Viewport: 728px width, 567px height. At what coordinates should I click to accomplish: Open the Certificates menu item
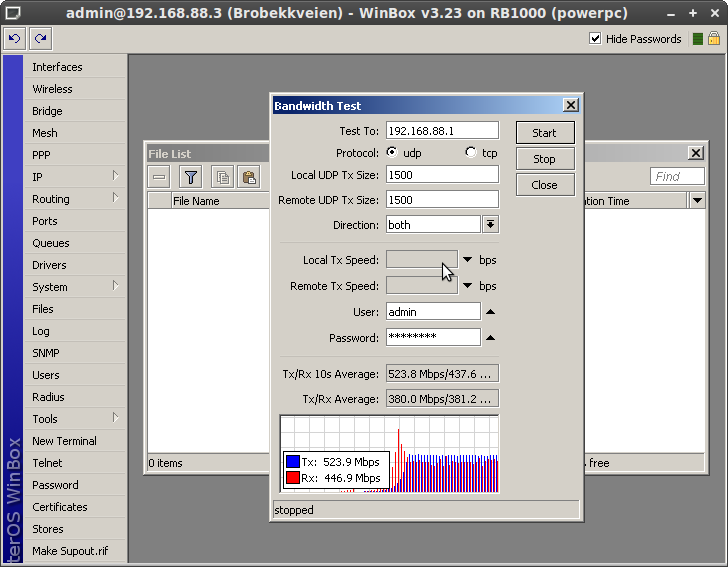click(x=75, y=507)
